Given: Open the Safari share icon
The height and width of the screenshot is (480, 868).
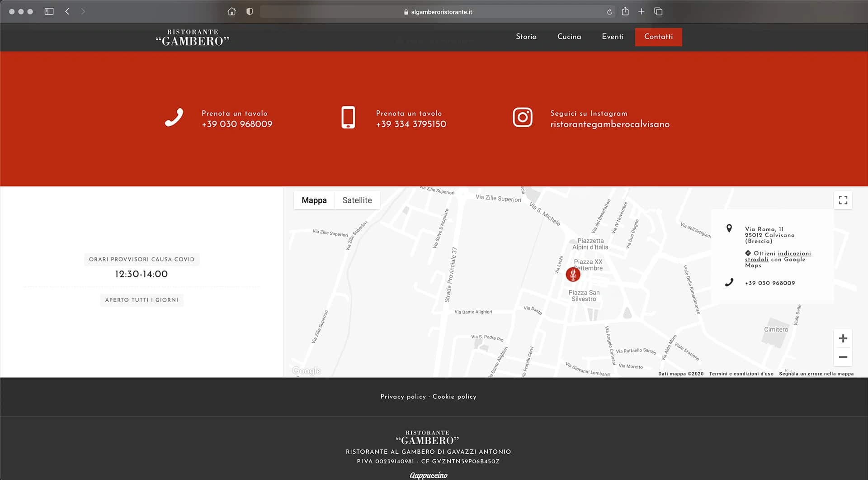Looking at the screenshot, I should [625, 11].
